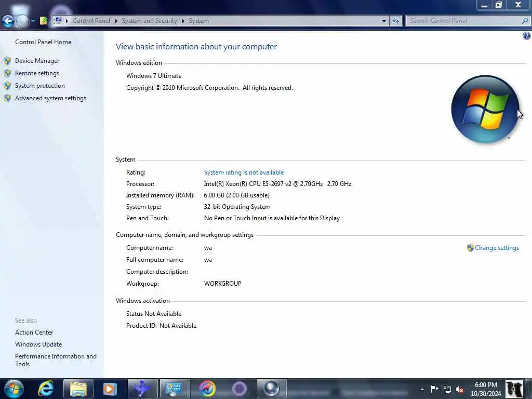
Task: Click the network icon in system tray
Action: (x=447, y=389)
